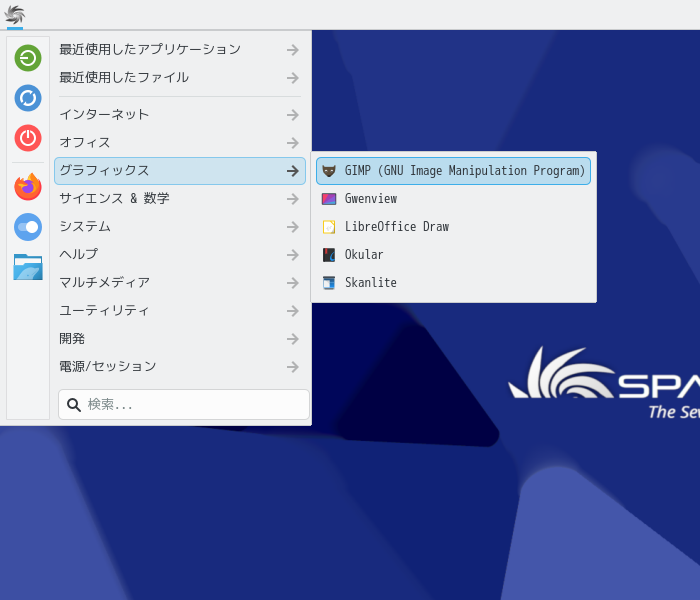Click the magnifier icon in search box
The image size is (700, 600).
click(74, 405)
